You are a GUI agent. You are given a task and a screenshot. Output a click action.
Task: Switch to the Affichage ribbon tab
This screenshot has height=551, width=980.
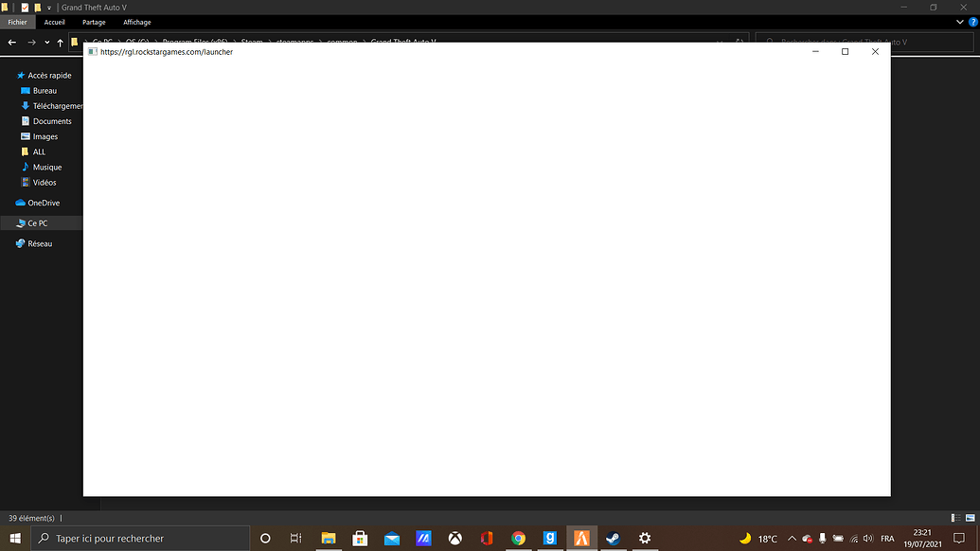pos(136,22)
